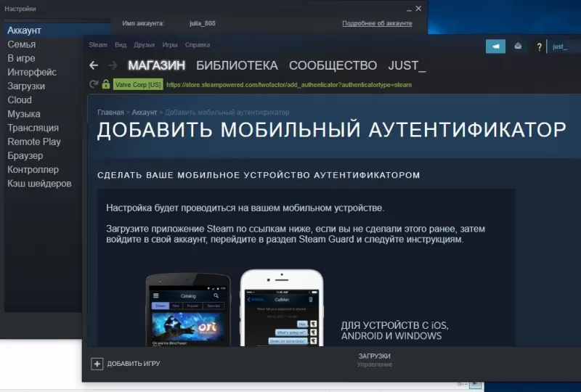Reload the page with the refresh icon

coord(94,84)
